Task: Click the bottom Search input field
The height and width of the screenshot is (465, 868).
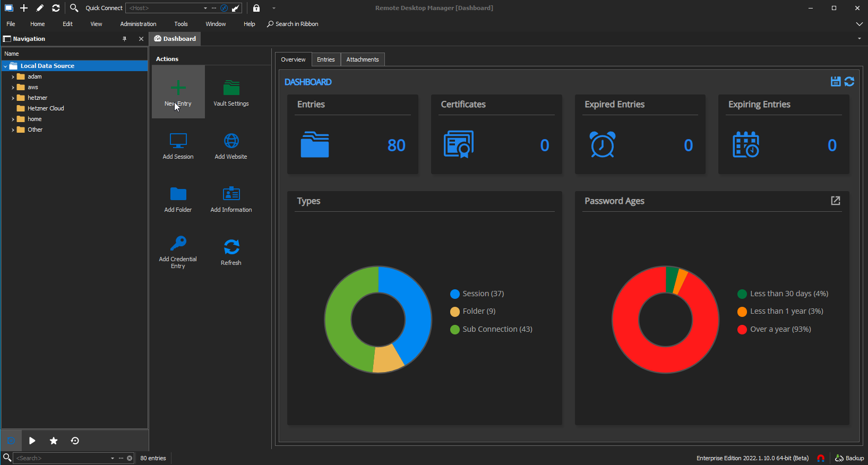Action: tap(61, 458)
